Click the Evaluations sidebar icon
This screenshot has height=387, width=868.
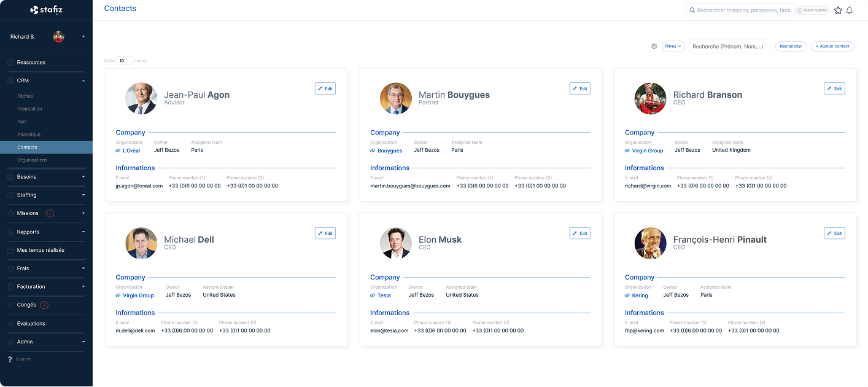10,324
